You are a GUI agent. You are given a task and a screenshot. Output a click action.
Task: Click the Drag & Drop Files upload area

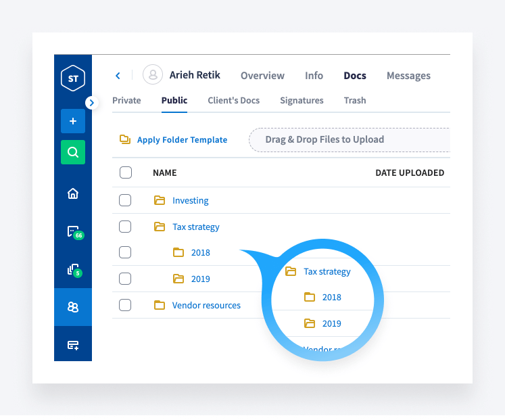tap(324, 140)
